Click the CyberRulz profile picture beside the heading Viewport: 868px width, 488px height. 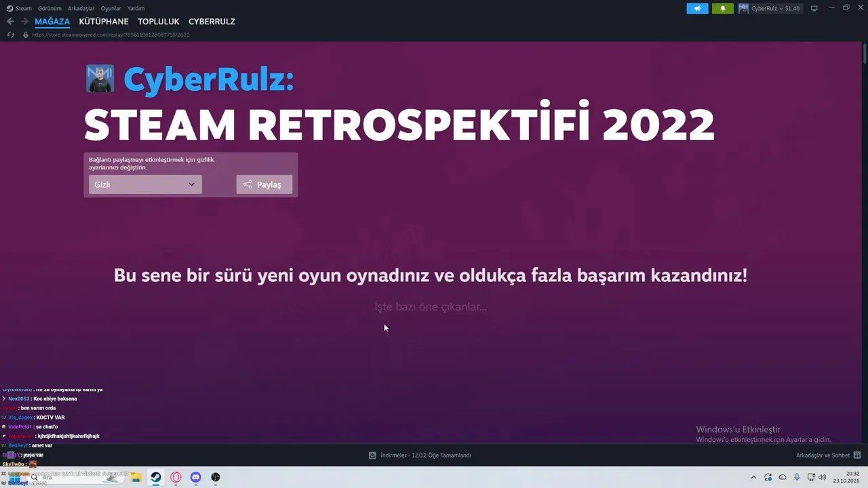[x=100, y=79]
